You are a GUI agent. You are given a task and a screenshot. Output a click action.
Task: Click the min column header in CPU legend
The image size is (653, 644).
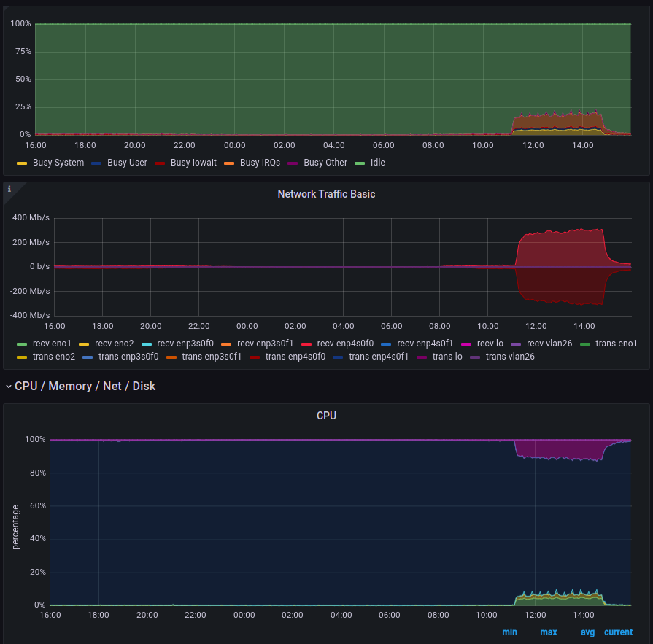[x=510, y=632]
